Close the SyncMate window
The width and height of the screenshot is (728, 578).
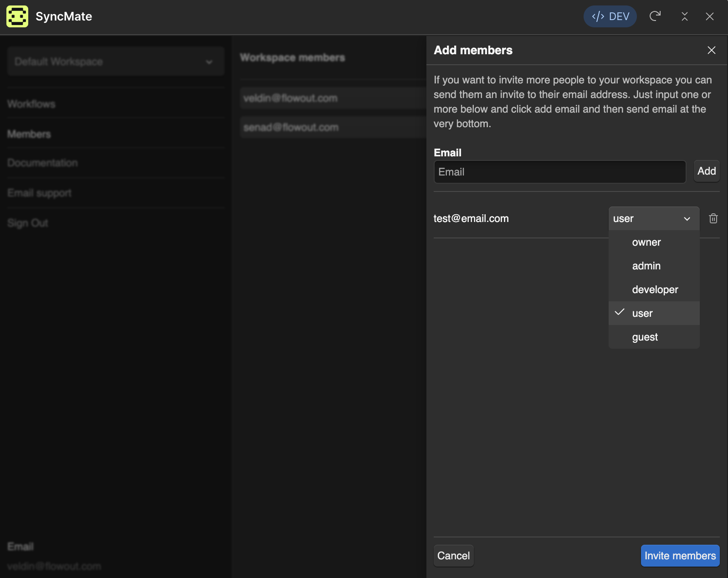709,16
